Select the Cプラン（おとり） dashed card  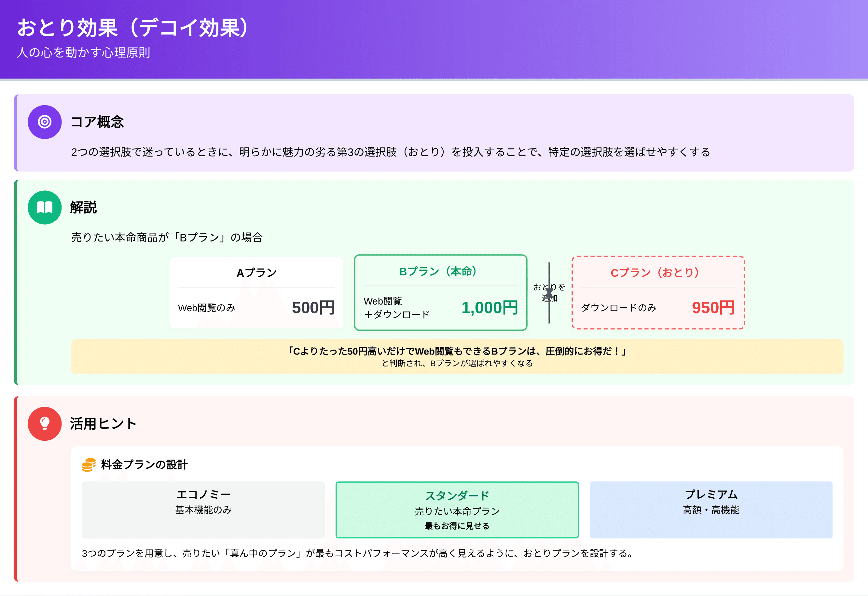pyautogui.click(x=658, y=292)
